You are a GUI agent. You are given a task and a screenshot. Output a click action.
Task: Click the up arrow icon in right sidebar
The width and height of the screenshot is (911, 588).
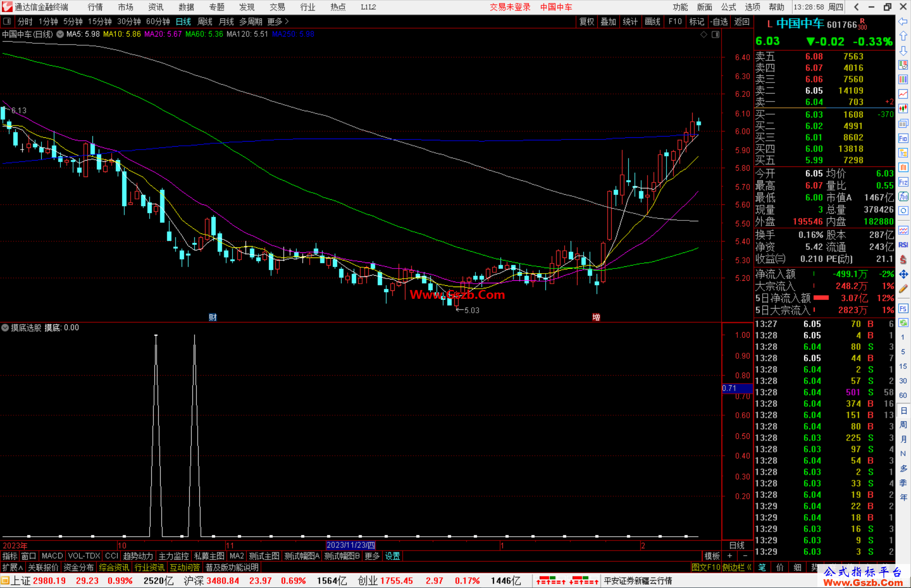coord(903,36)
